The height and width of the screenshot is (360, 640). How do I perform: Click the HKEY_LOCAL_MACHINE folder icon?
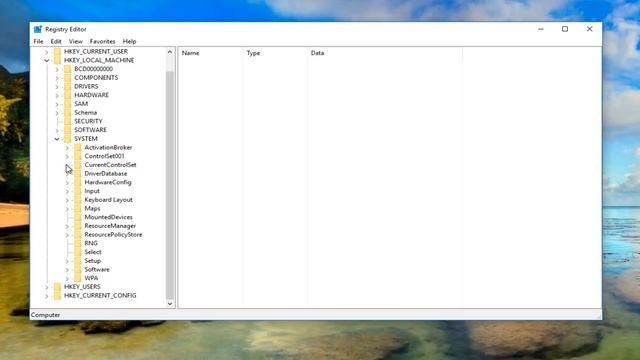[x=57, y=60]
